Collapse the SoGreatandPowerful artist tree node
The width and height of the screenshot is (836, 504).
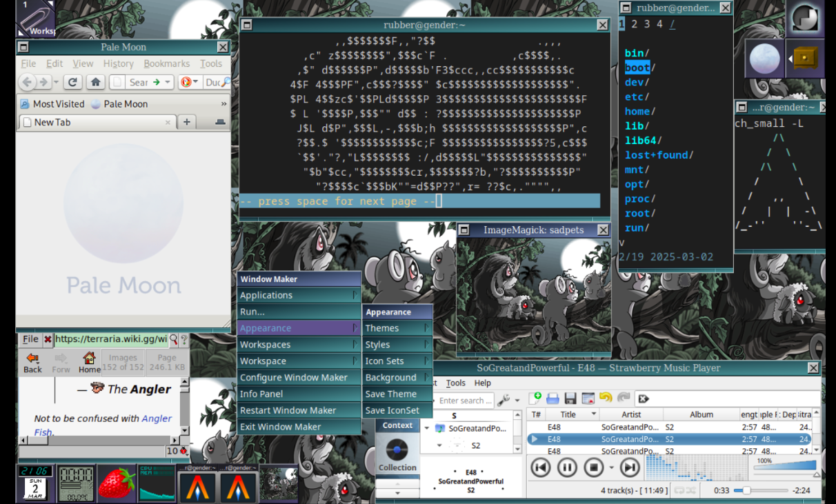coord(427,428)
